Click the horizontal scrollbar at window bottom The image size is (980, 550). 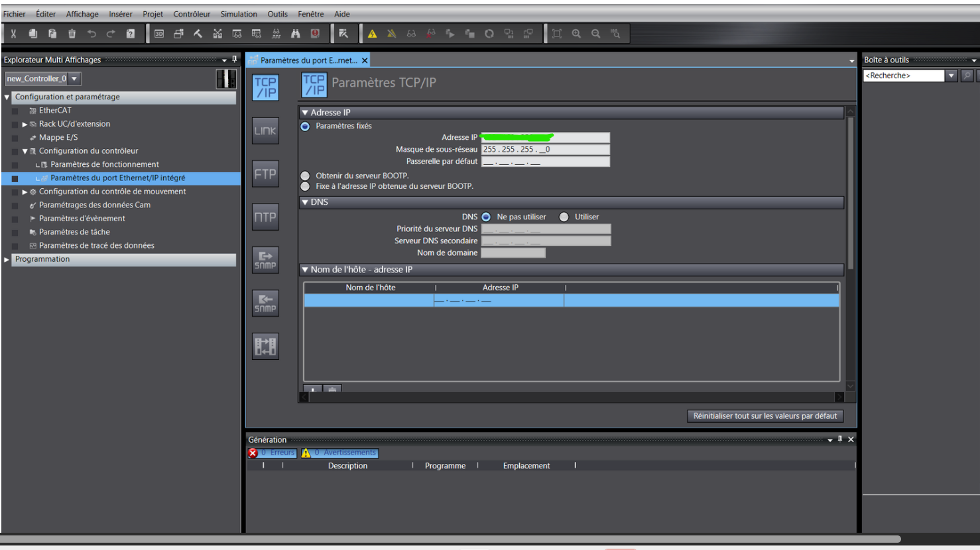click(x=451, y=539)
